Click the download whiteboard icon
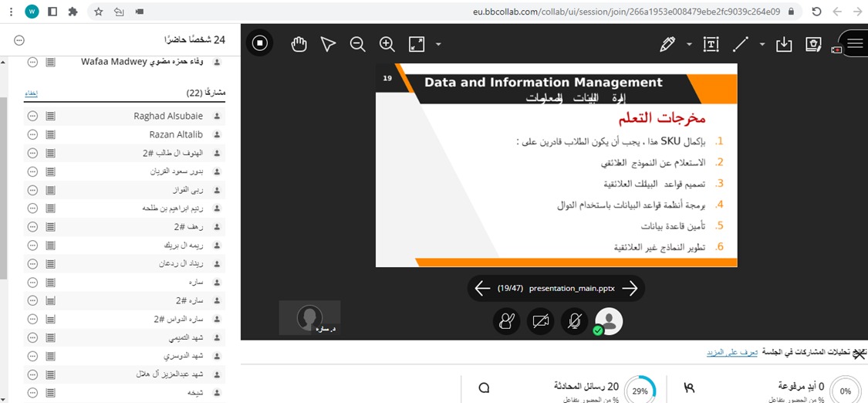This screenshot has width=868, height=403. (x=784, y=44)
